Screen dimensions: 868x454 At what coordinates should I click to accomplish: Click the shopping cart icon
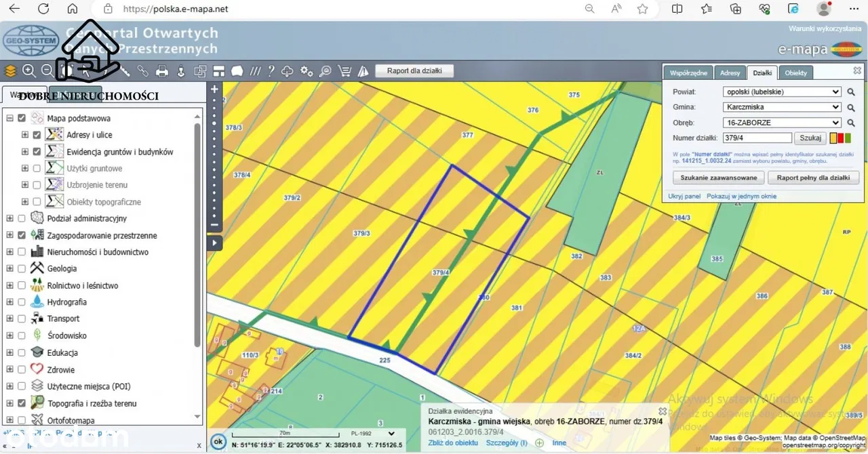click(344, 71)
